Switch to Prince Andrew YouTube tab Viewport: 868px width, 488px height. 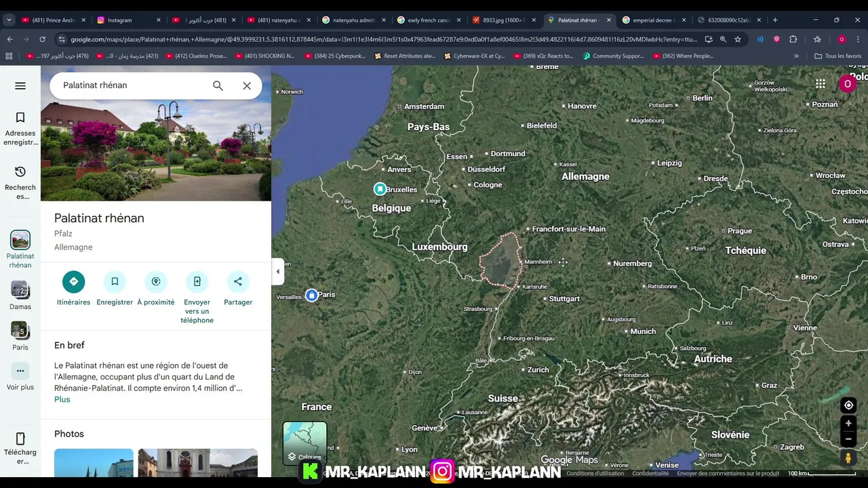(x=52, y=20)
